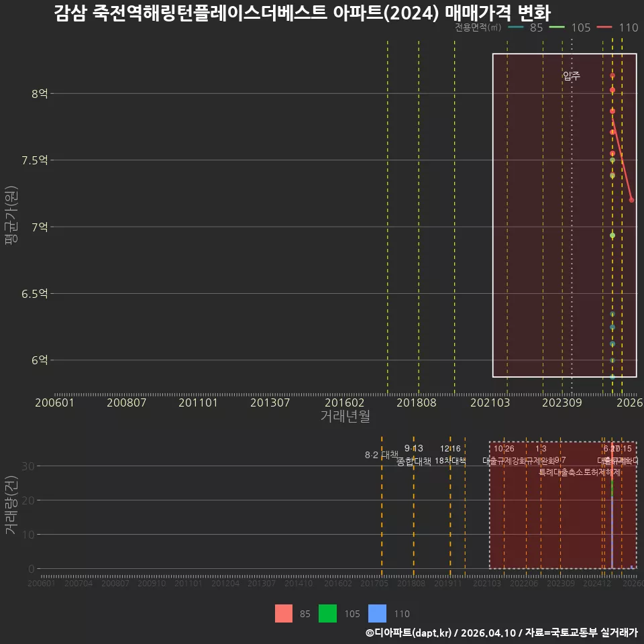Viewport: 644px width, 644px height.
Task: Click the 201101 label on price chart axis
Action: tap(198, 402)
